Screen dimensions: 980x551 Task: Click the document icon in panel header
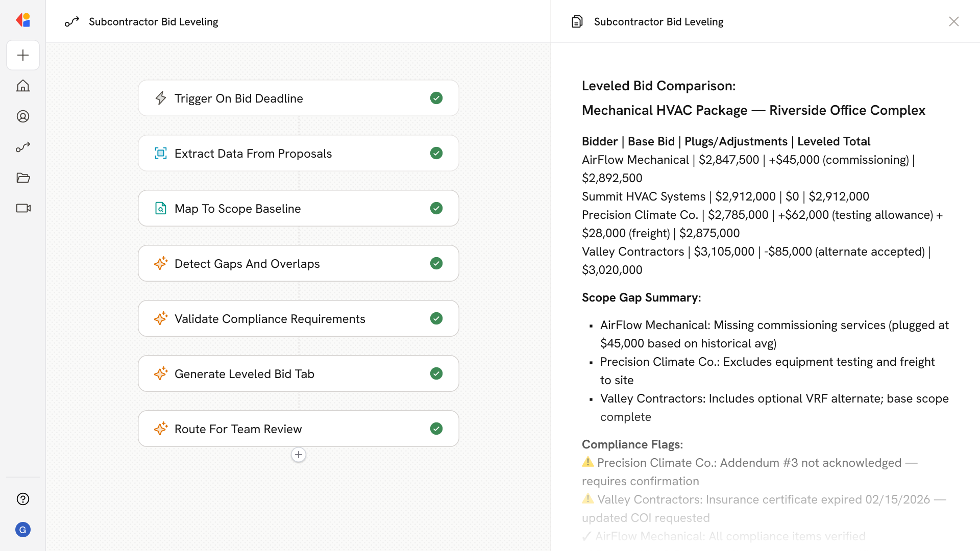[x=577, y=21]
